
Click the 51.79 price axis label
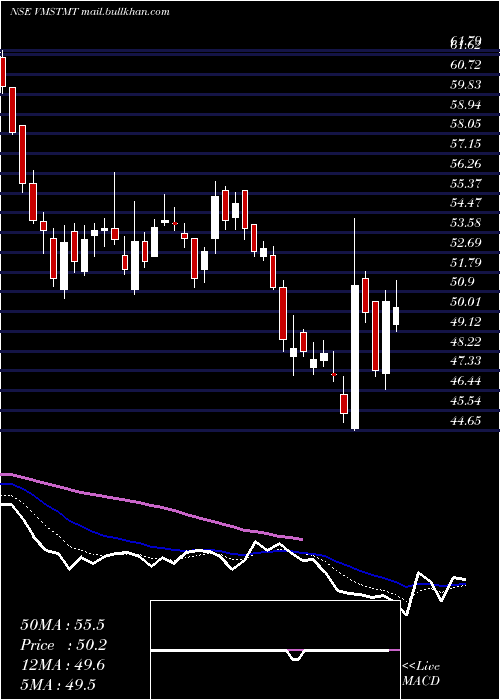466,262
